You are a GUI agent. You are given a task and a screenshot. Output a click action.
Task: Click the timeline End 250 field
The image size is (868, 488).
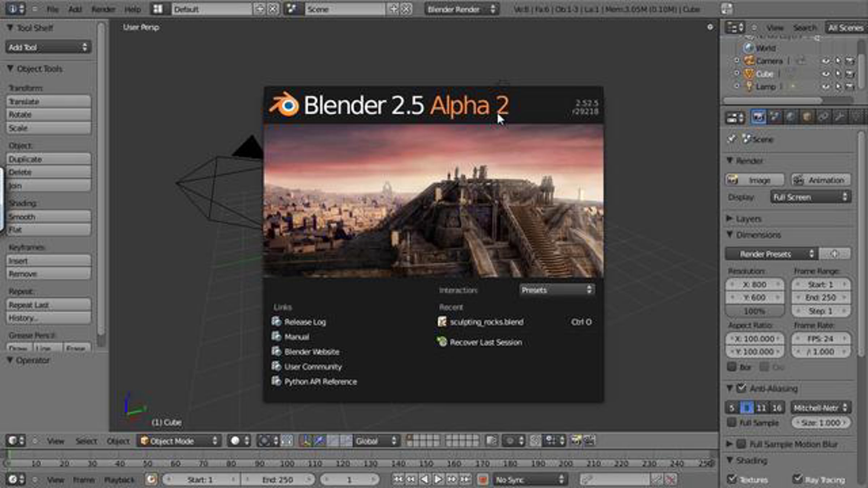[x=278, y=480]
